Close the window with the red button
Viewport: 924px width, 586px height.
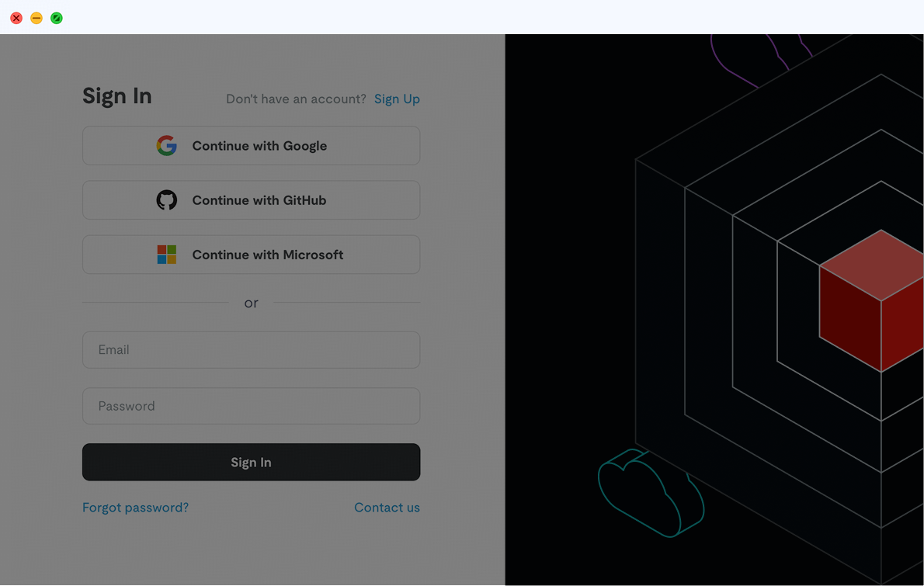(16, 18)
